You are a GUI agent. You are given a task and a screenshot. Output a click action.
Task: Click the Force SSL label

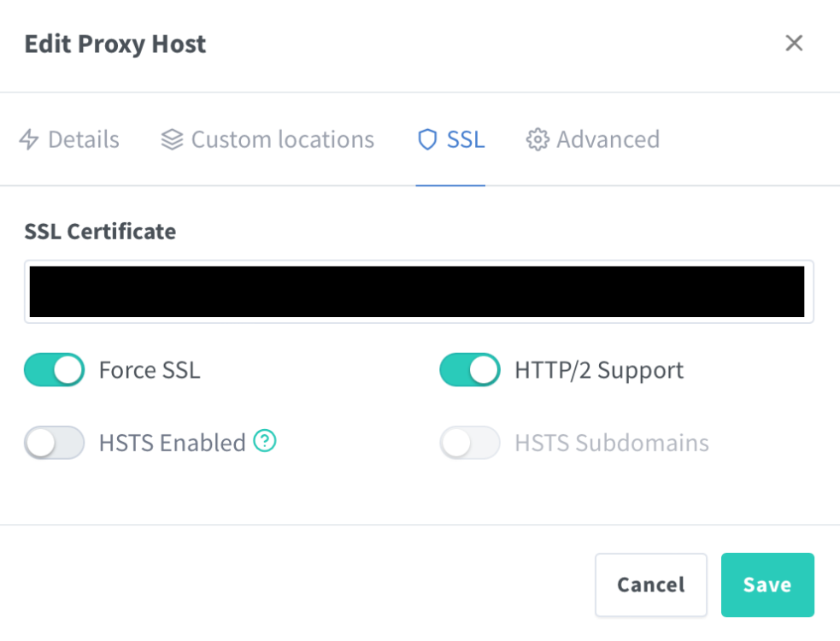point(150,370)
